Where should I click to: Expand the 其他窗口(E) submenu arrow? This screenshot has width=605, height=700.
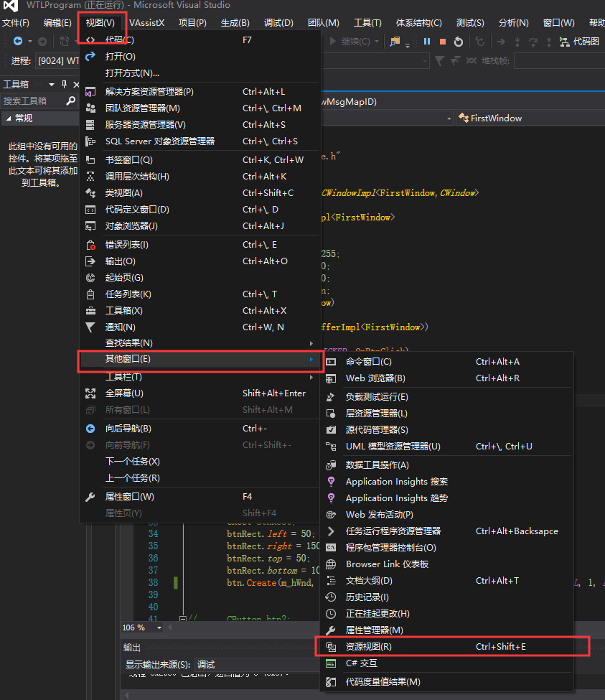[x=314, y=360]
